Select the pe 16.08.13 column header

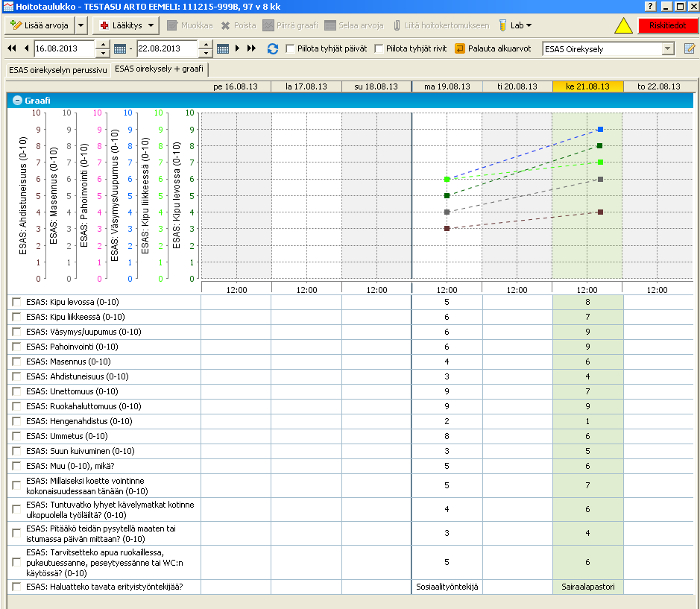(236, 86)
